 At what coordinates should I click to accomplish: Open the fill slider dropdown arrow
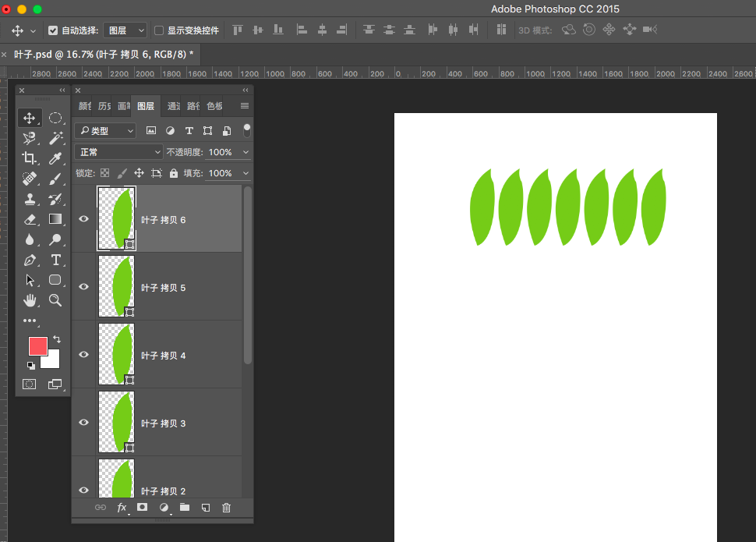(x=246, y=173)
